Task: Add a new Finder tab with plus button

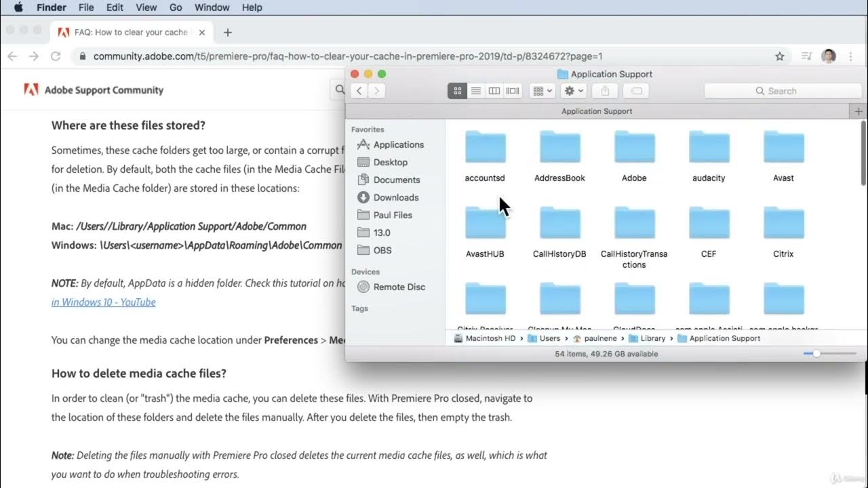Action: [x=859, y=111]
